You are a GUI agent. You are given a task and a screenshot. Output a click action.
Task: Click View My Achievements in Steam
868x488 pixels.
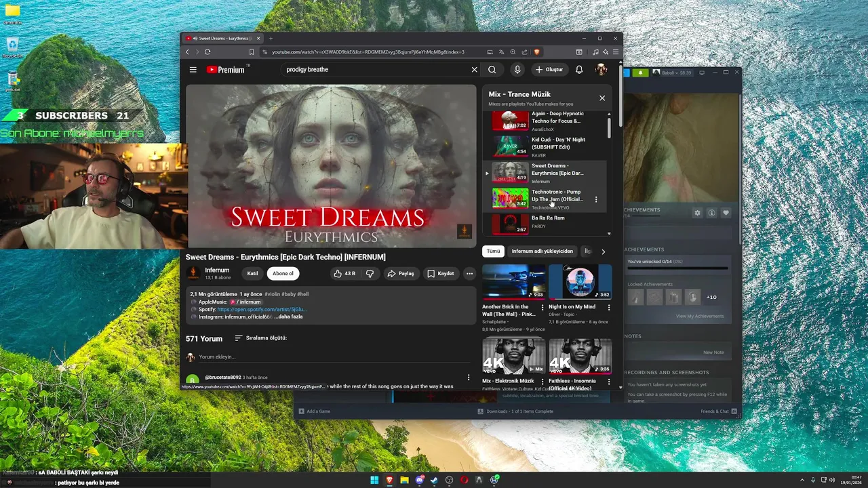[700, 317]
